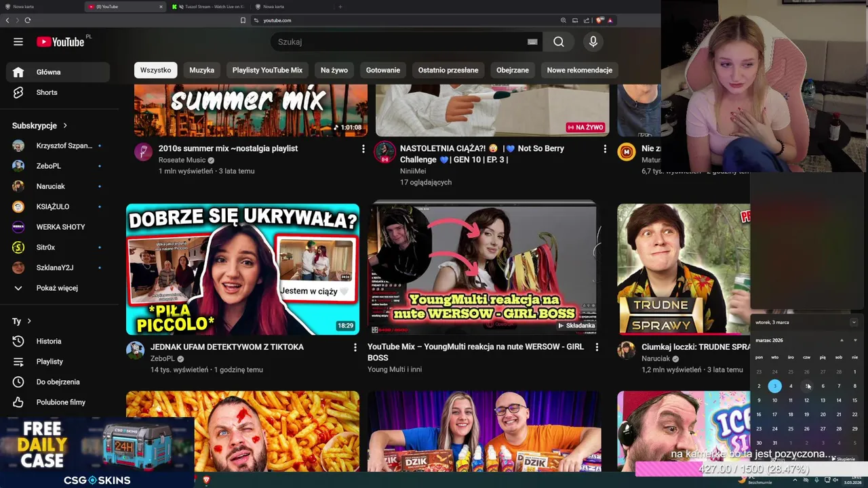Click Brave shields icon in address bar
This screenshot has width=868, height=488.
click(x=599, y=20)
